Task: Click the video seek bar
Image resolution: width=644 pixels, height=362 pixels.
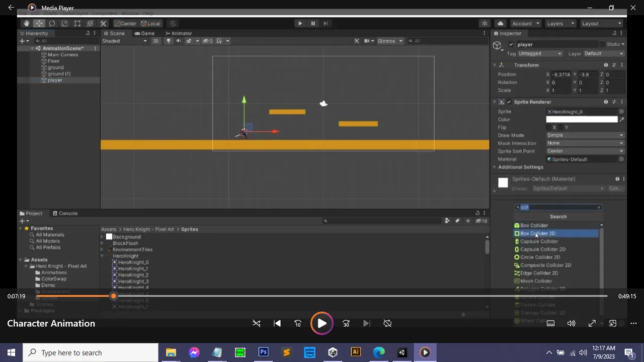Action: pos(322,296)
